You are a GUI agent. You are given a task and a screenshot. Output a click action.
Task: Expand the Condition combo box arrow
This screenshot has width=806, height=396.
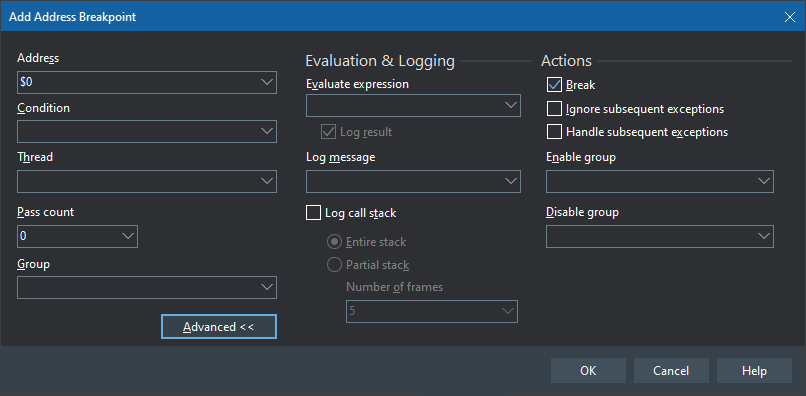267,132
